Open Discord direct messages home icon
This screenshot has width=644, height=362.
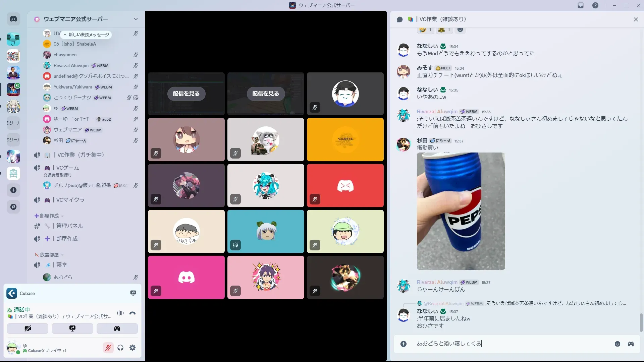[x=13, y=19]
